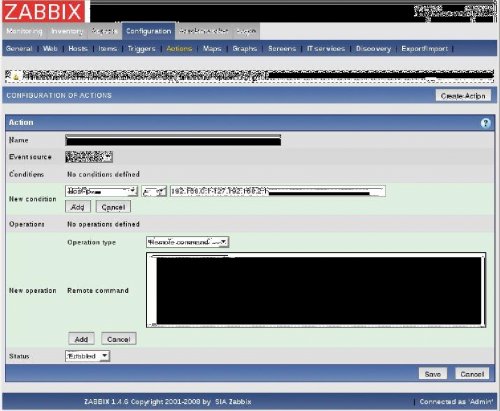
Task: Click the Remote command text area
Action: tap(316, 290)
